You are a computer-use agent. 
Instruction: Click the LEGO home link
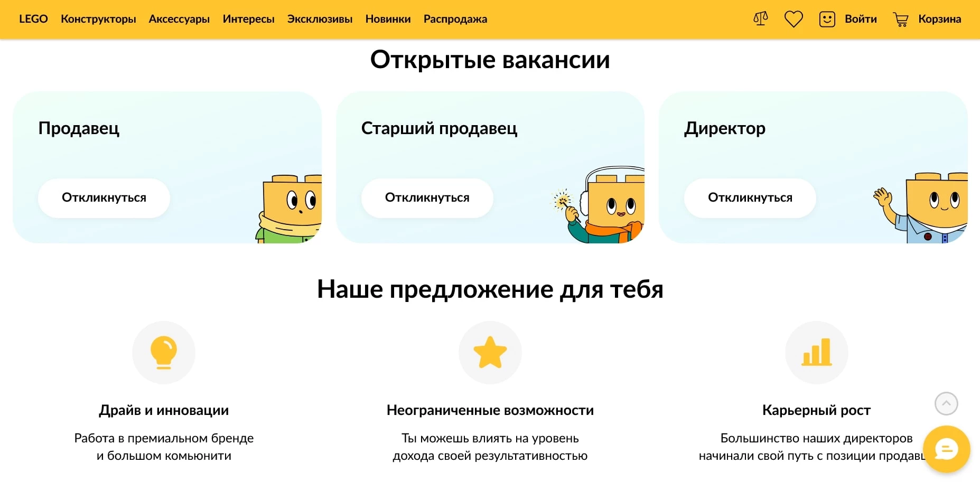(x=33, y=19)
